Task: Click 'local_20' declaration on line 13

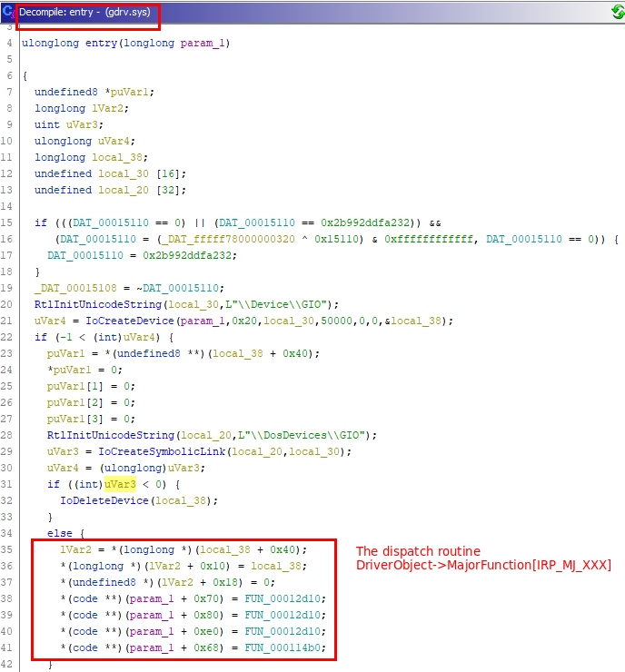Action: pyautogui.click(x=124, y=191)
